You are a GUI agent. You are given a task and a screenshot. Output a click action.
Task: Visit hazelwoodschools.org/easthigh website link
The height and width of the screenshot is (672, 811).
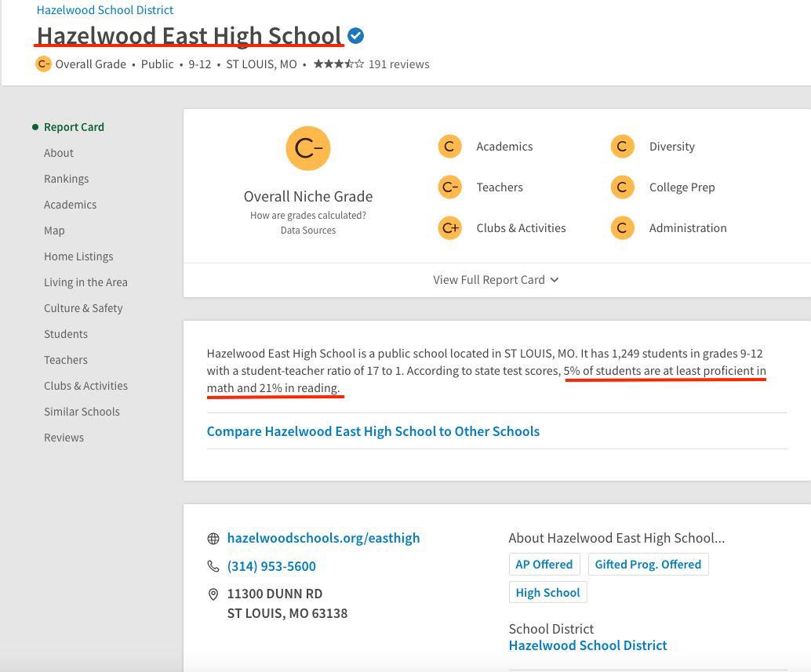(323, 538)
